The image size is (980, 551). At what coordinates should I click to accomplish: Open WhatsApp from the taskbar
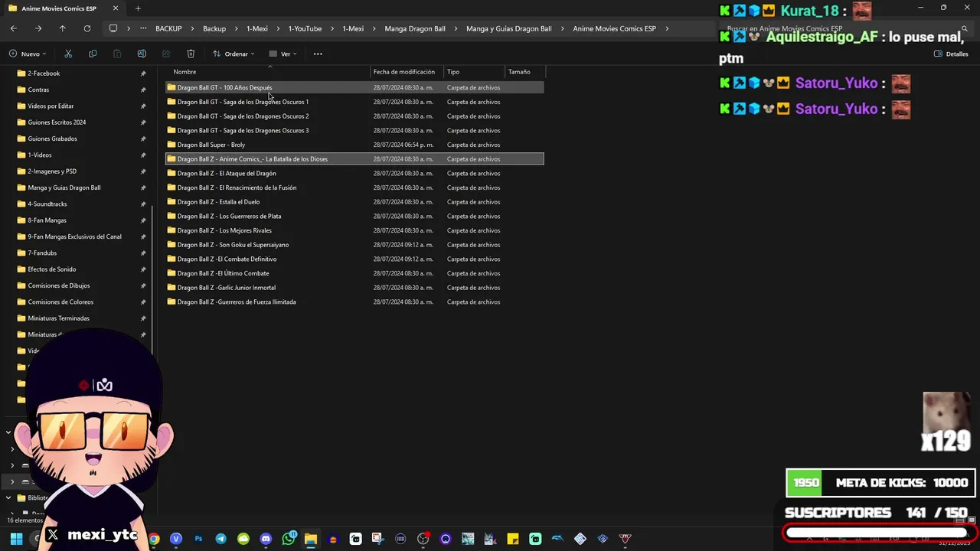(x=289, y=539)
